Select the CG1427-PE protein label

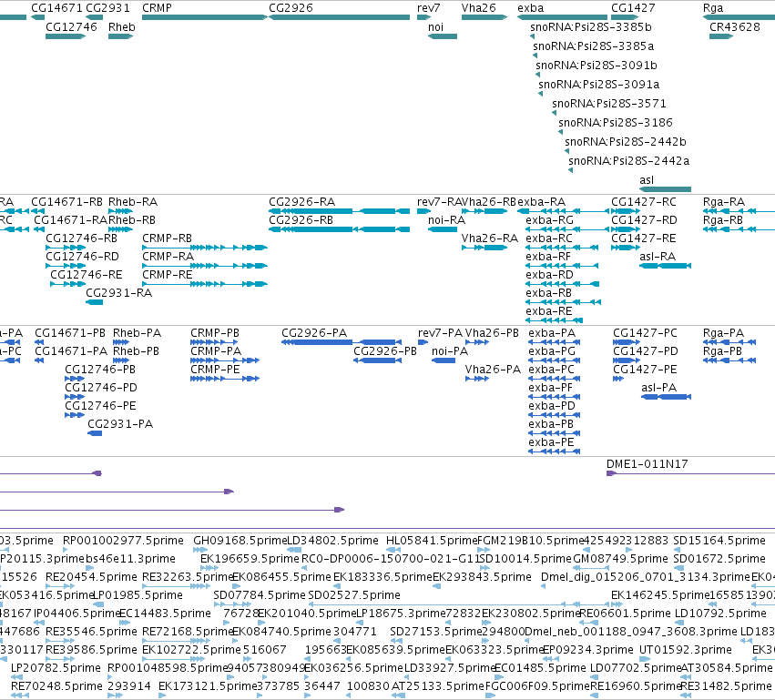[x=645, y=370]
